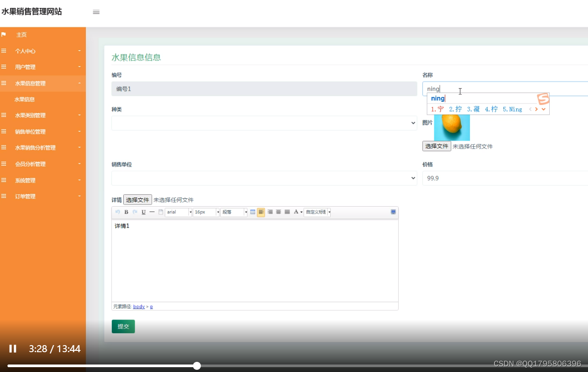588x372 pixels.
Task: Click 选择文件 button under the lemon image
Action: [x=436, y=146]
